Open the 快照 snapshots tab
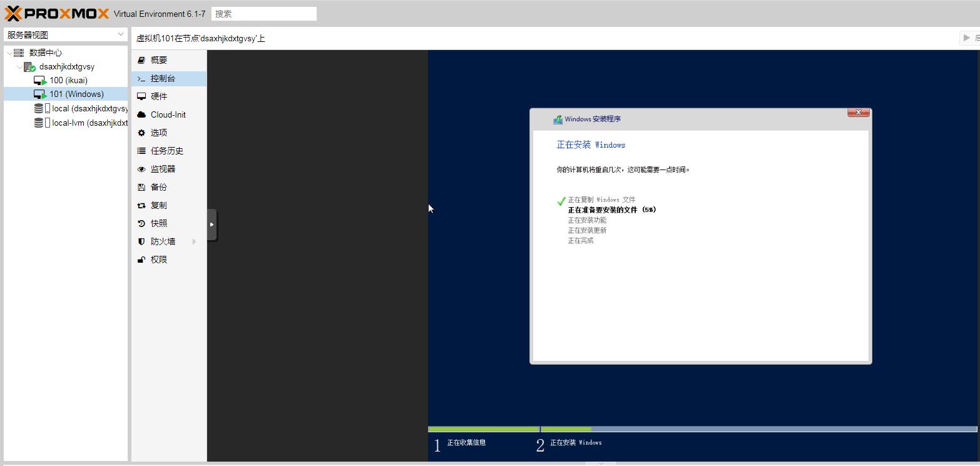The width and height of the screenshot is (980, 466). click(169, 223)
